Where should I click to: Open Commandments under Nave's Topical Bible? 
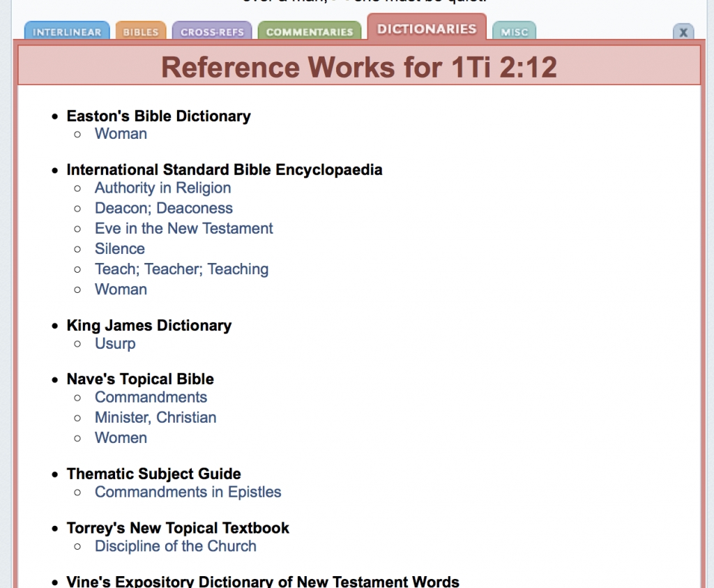[151, 398]
